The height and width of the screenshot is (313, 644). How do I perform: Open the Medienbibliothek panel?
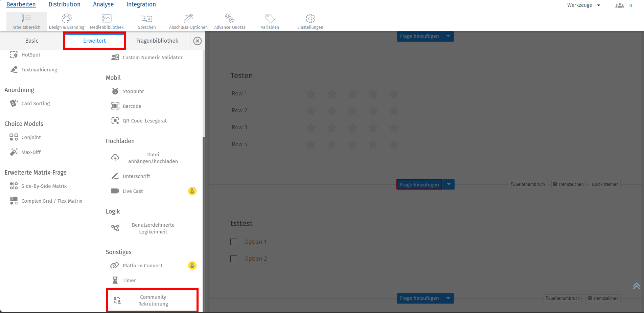point(107,21)
